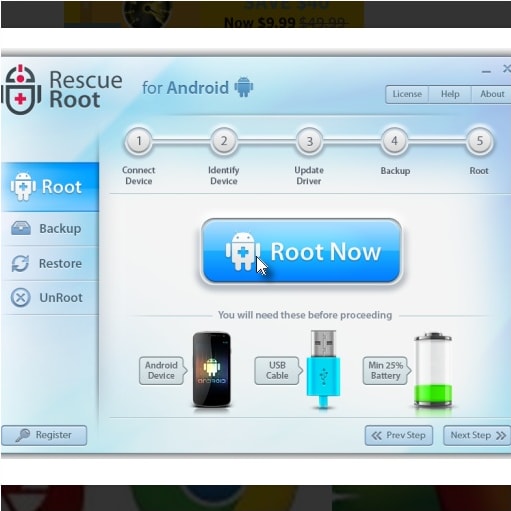Click the USB cable image
511x511 pixels.
[323, 369]
